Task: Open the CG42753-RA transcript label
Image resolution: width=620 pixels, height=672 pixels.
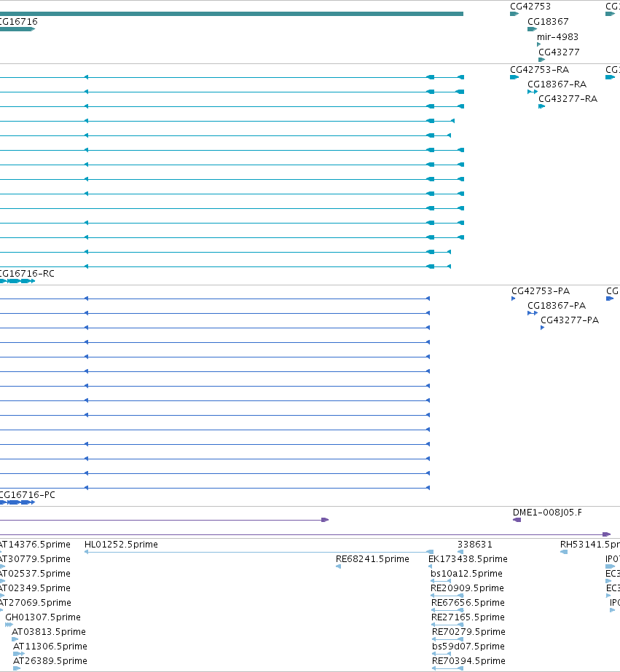Action: pos(539,70)
